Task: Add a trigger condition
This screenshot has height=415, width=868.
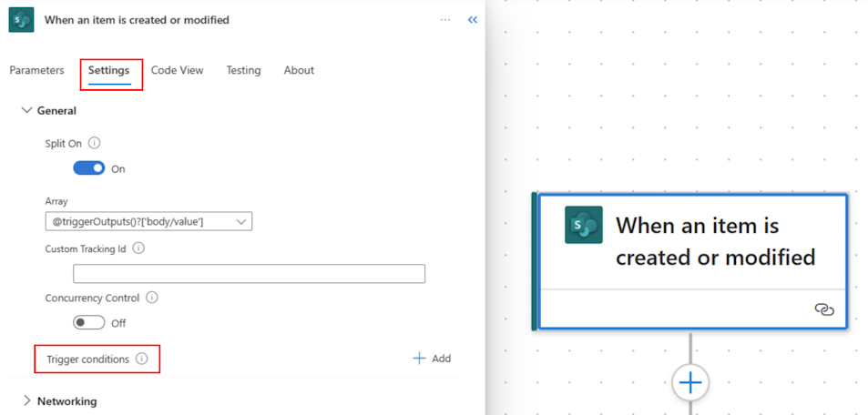Action: [432, 359]
